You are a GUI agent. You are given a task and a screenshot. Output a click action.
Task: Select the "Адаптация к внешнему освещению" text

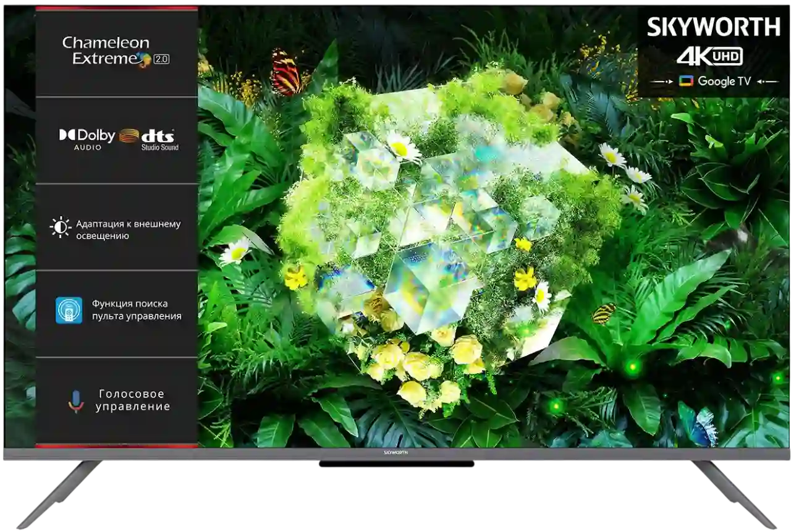128,229
